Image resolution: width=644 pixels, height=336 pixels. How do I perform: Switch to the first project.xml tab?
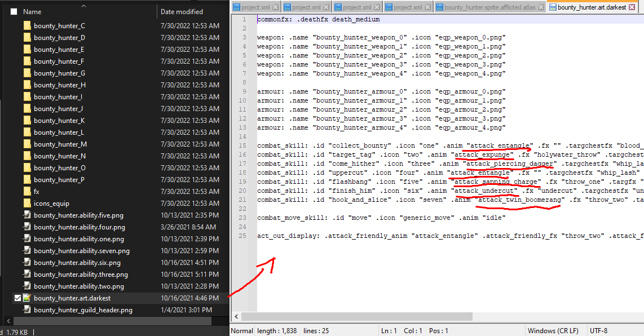point(255,7)
